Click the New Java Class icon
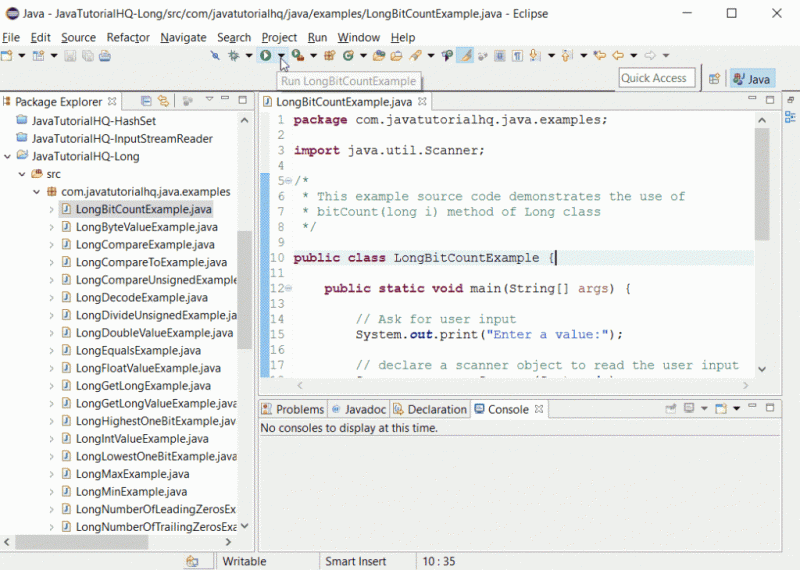The height and width of the screenshot is (570, 800). pyautogui.click(x=348, y=56)
